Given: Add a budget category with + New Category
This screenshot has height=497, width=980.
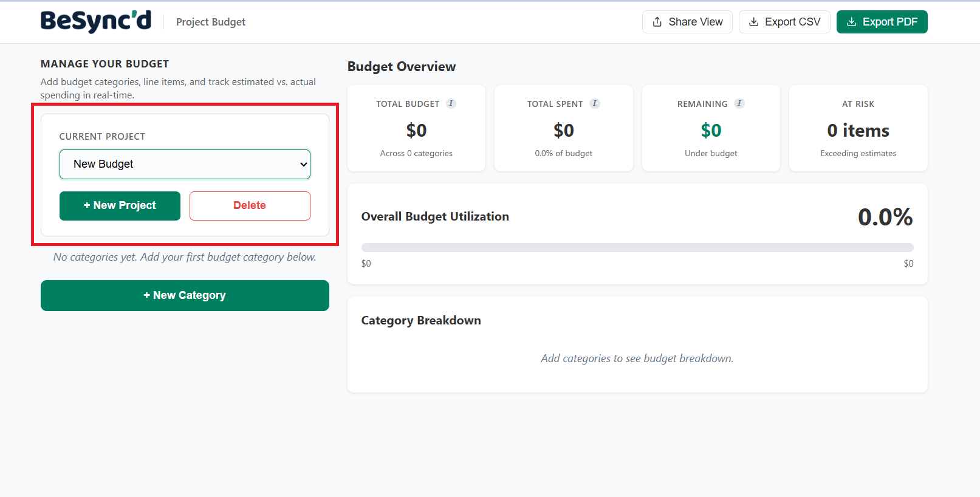Looking at the screenshot, I should point(185,295).
